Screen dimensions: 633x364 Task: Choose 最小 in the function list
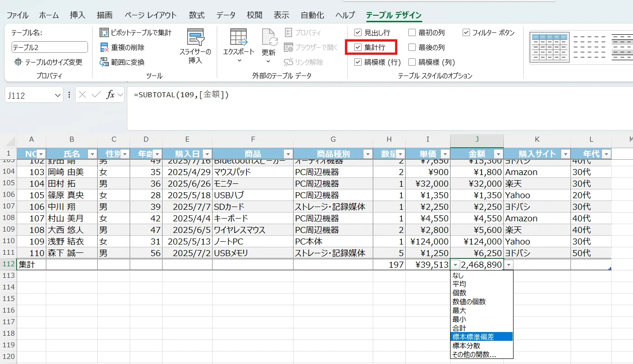pyautogui.click(x=482, y=319)
